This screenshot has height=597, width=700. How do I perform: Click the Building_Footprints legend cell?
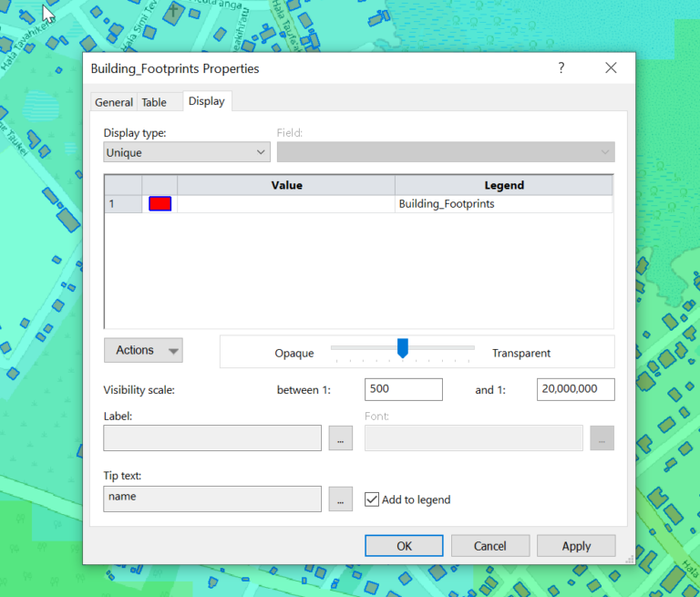point(503,204)
